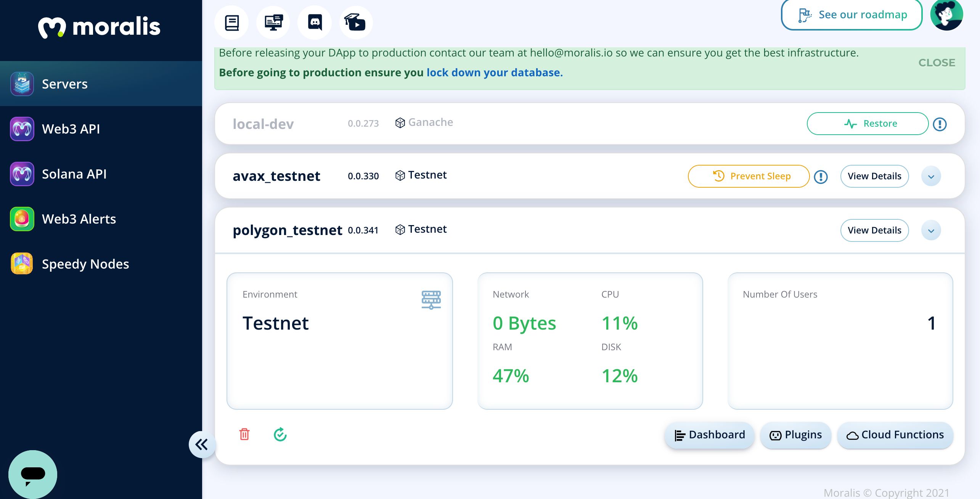Click the Environment server rack icon
The image size is (980, 499).
click(431, 299)
